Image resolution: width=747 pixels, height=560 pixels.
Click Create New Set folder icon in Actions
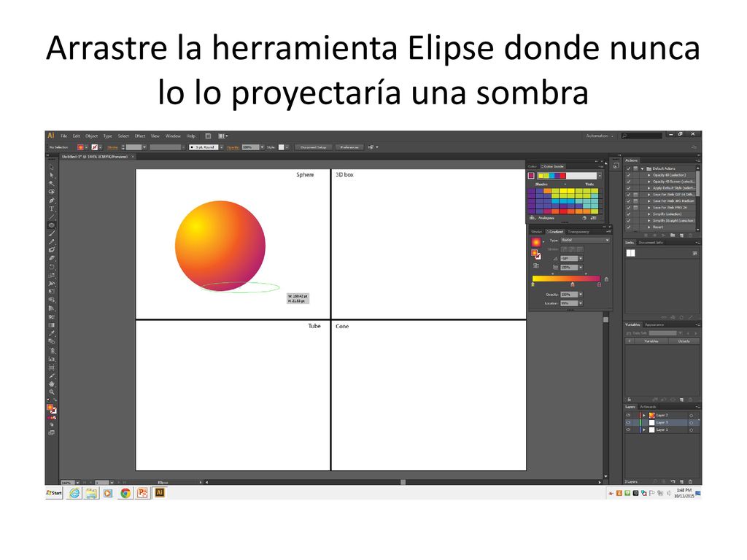pyautogui.click(x=672, y=236)
